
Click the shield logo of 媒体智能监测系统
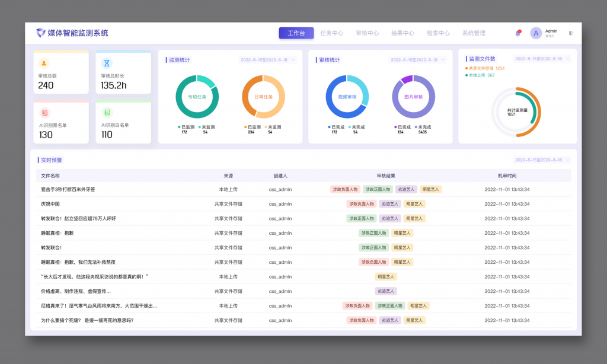coord(40,33)
